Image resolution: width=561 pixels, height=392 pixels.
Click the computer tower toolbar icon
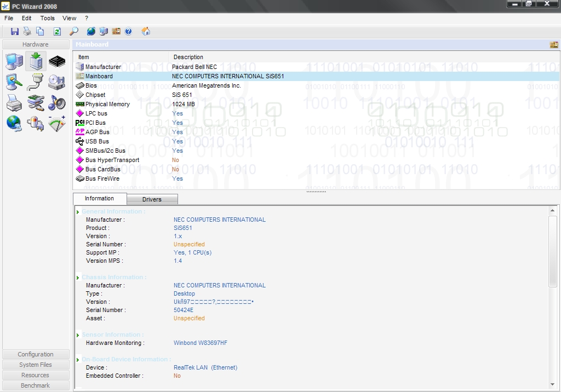click(104, 31)
